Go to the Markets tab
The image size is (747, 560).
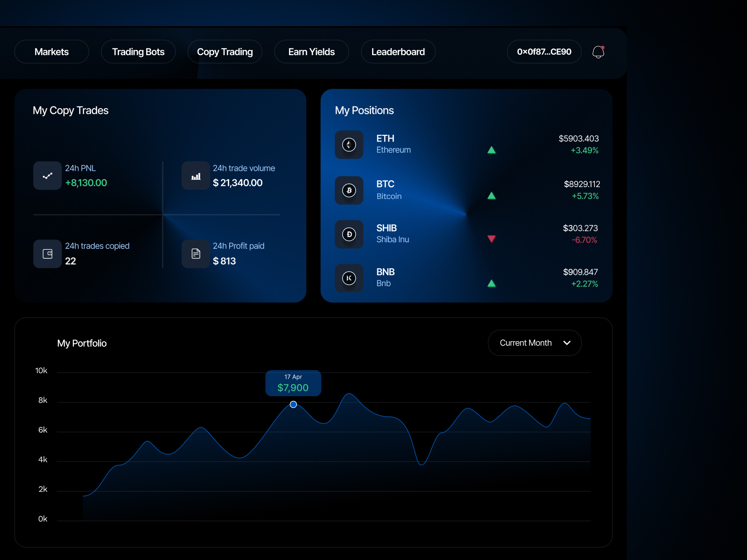(51, 52)
